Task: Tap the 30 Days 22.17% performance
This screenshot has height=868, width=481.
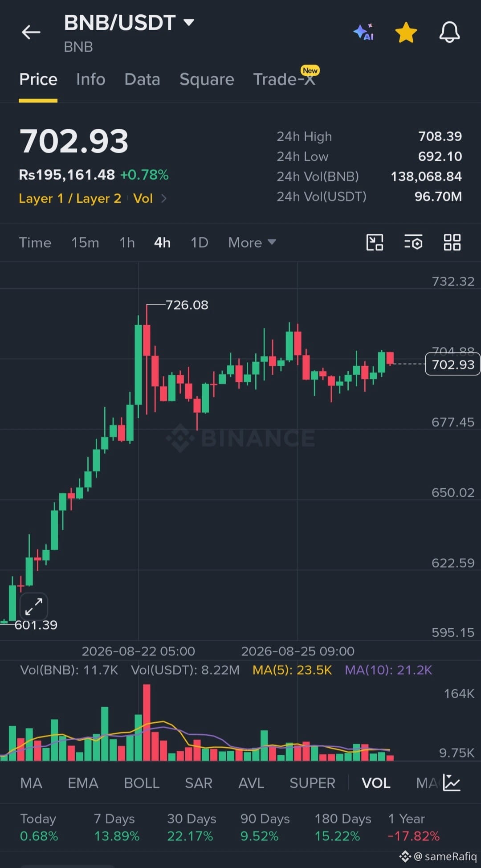Action: 192,827
